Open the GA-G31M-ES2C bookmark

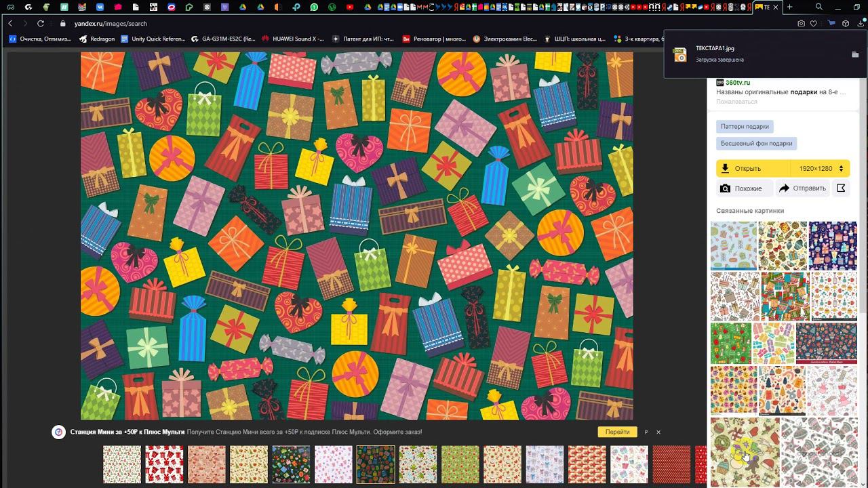click(223, 39)
